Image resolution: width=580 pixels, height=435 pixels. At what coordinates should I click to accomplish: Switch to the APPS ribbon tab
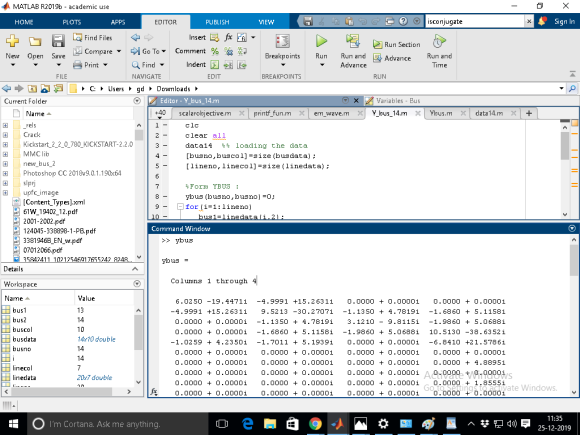click(x=118, y=22)
